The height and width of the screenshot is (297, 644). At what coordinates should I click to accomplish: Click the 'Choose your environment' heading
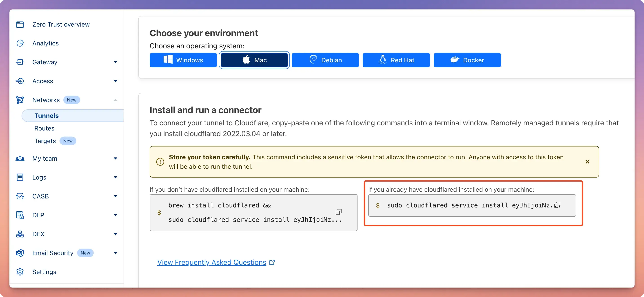tap(204, 33)
